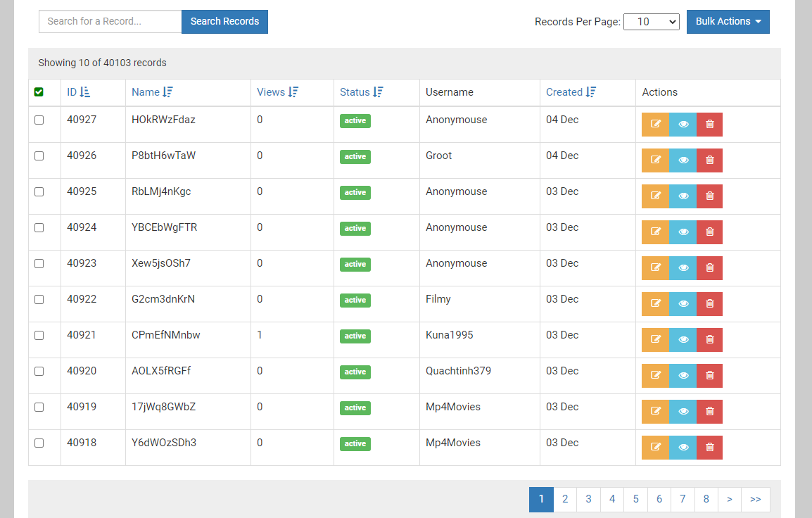Open the eye preview icon for record 40926
The width and height of the screenshot is (812, 518).
[x=682, y=160]
